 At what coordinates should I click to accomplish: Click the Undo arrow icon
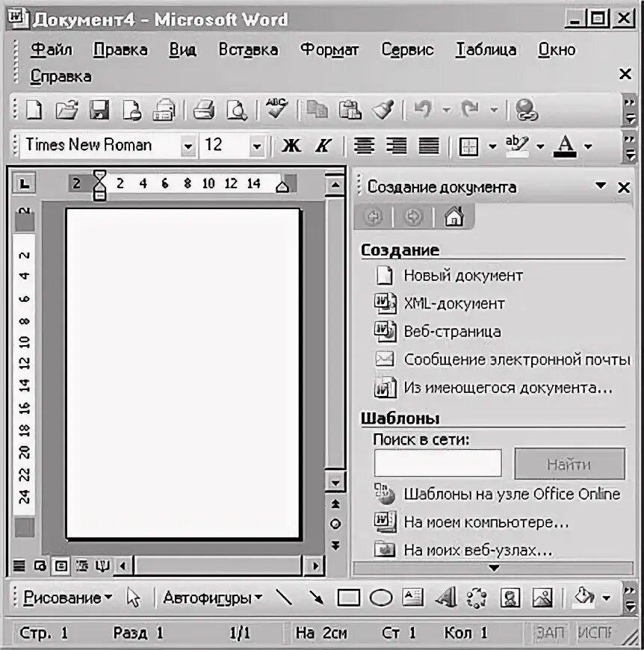[x=423, y=109]
